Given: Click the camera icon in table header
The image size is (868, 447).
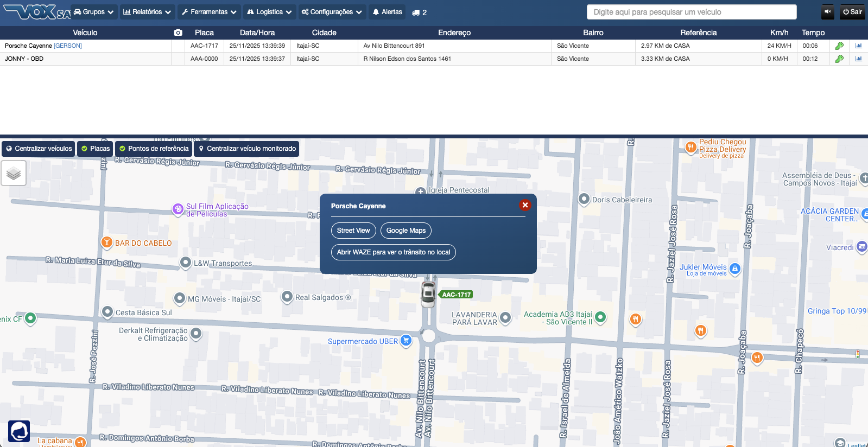Looking at the screenshot, I should 178,33.
